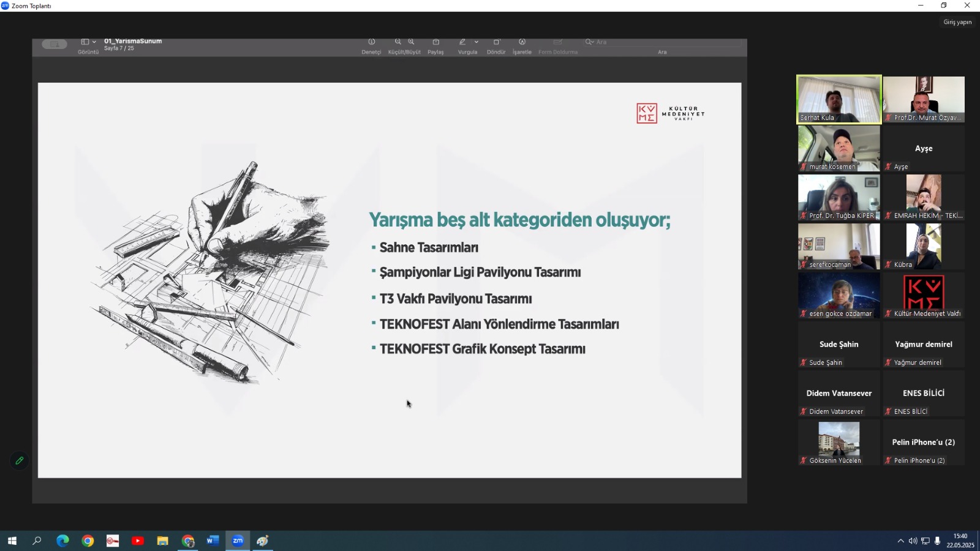Zoom out with the minus magnifier

click(398, 42)
